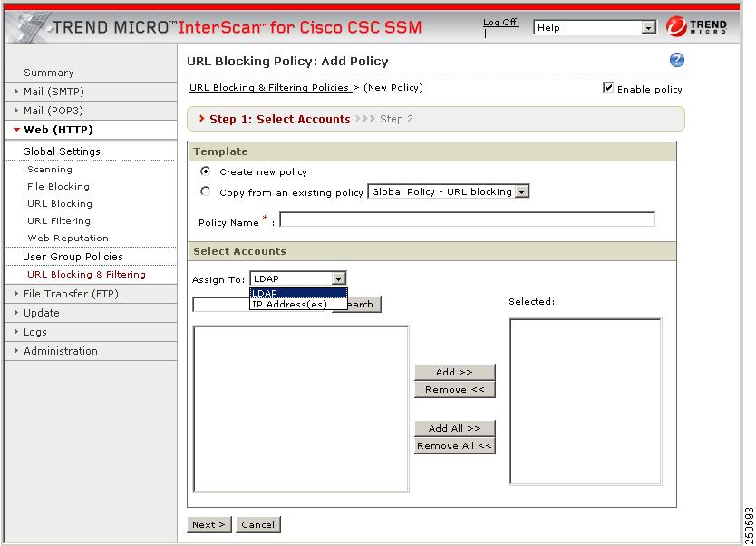This screenshot has width=756, height=546.
Task: Click the Trend Micro logo
Action: [696, 26]
